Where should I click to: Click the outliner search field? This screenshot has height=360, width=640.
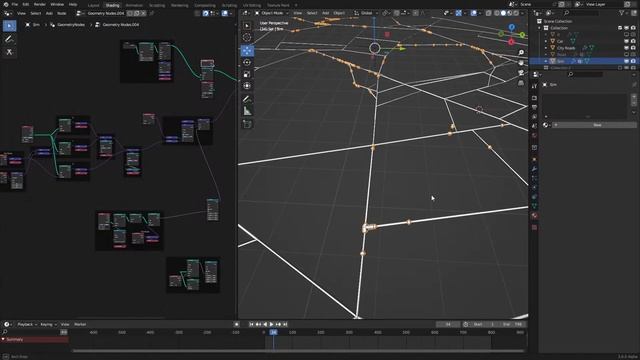(582, 13)
